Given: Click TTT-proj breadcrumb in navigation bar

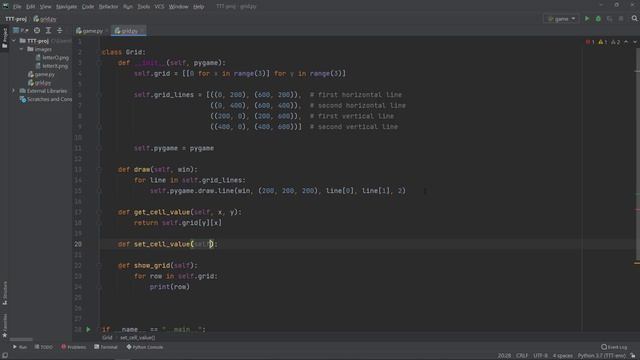Looking at the screenshot, I should [16, 19].
